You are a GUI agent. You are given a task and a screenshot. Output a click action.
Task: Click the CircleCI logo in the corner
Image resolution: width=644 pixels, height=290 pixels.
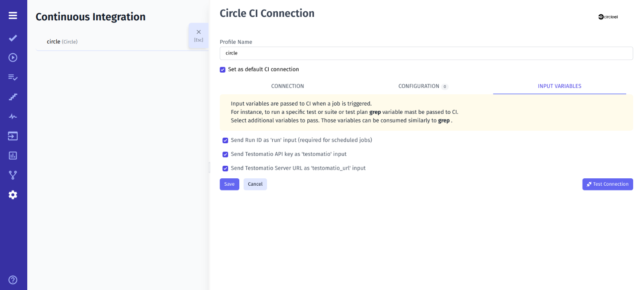click(608, 17)
